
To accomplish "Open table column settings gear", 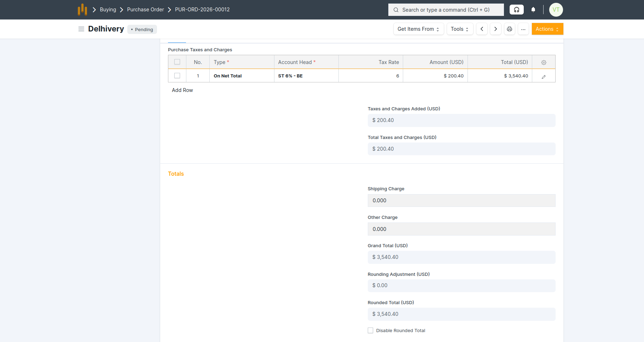I will [544, 62].
